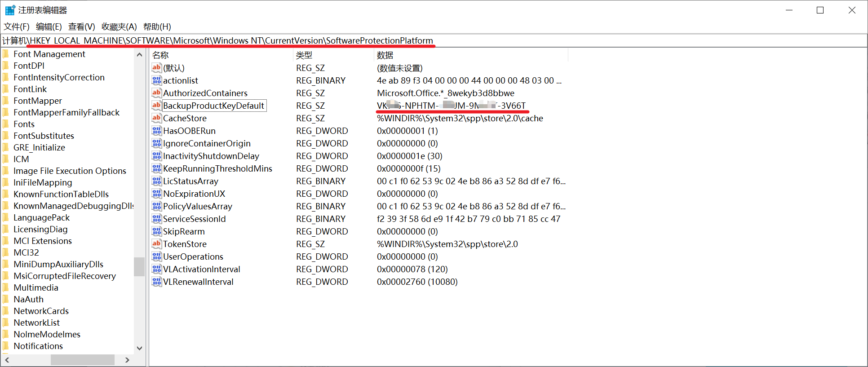Click the string icon of AuthorizedContainers
Viewport: 868px width, 367px height.
coord(156,93)
